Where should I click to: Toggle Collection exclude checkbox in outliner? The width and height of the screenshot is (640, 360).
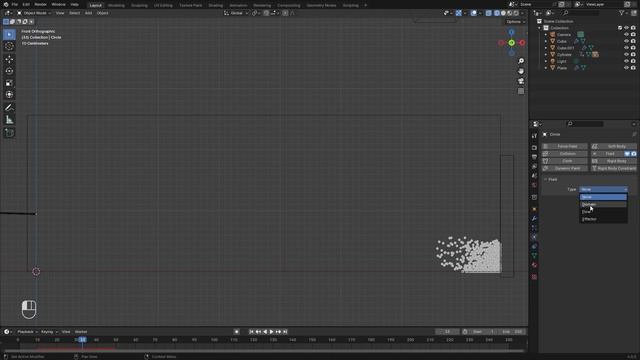[620, 28]
